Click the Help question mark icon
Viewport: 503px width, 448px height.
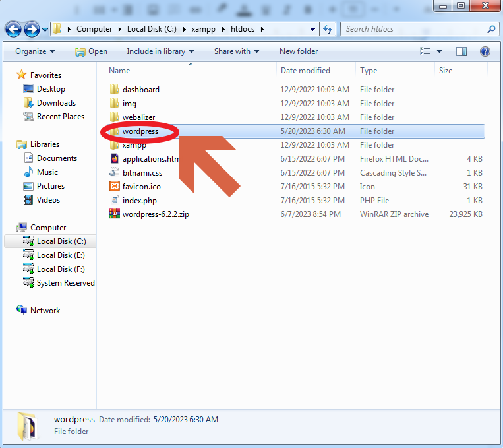(485, 51)
